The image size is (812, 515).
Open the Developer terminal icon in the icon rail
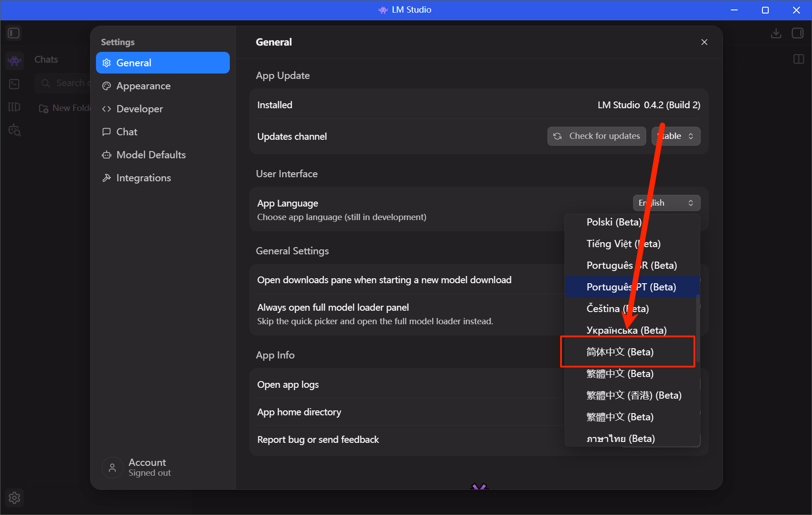pyautogui.click(x=14, y=84)
